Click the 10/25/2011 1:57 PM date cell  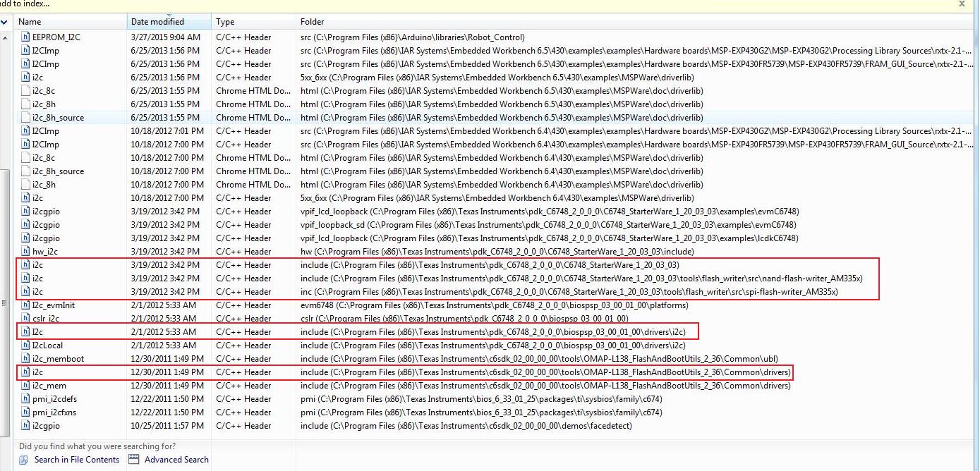click(x=167, y=425)
